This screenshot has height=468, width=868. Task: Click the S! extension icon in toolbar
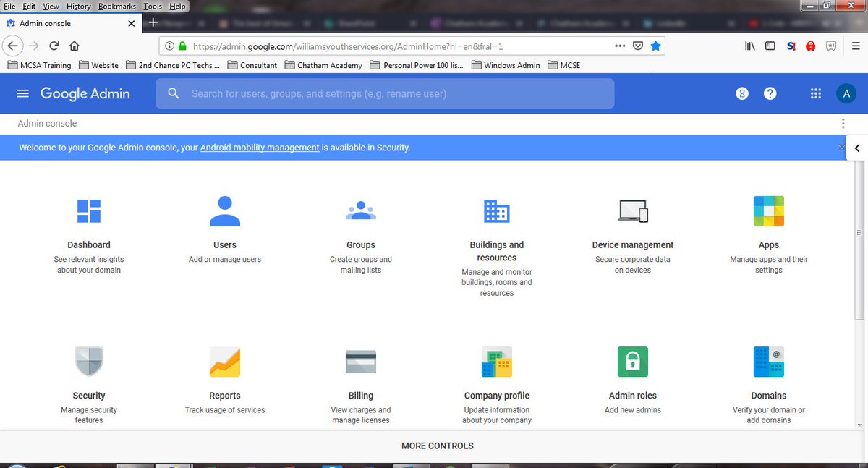(x=791, y=46)
